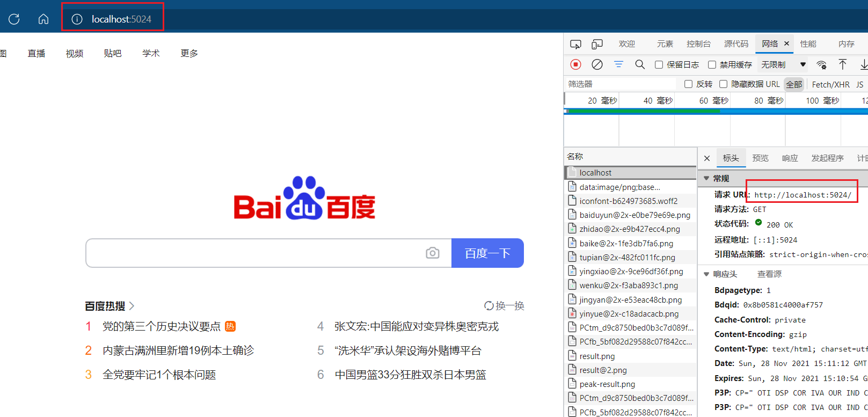
Task: Open hot search 党的第三个历史决议要点
Action: pos(162,326)
